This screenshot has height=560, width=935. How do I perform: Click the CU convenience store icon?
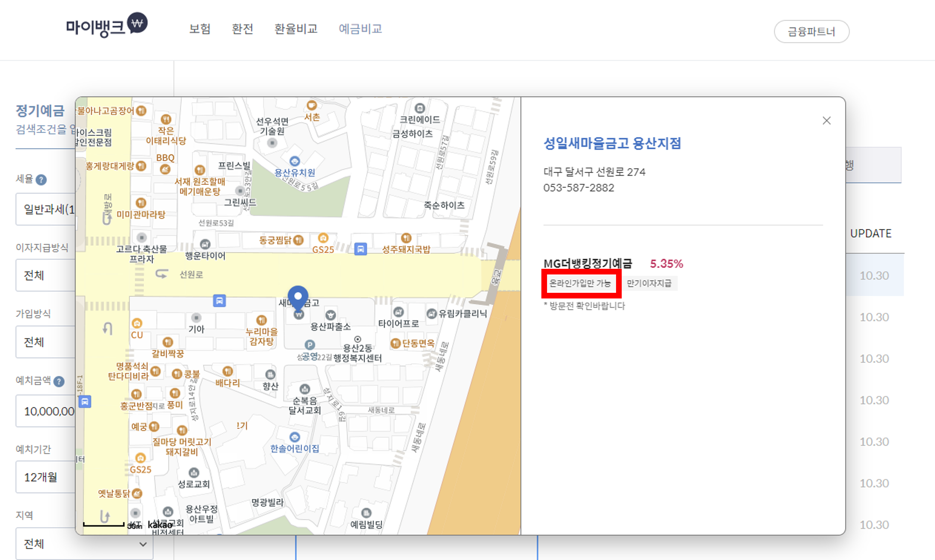137,323
